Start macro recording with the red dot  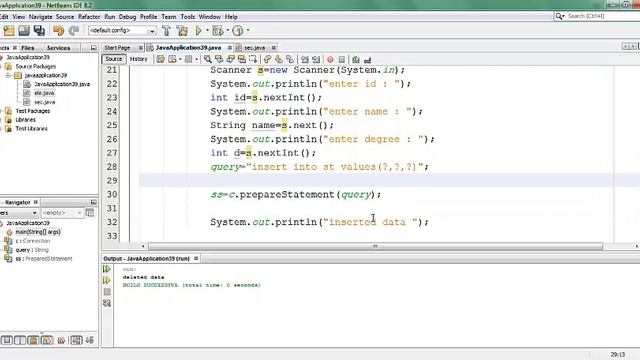pos(330,60)
